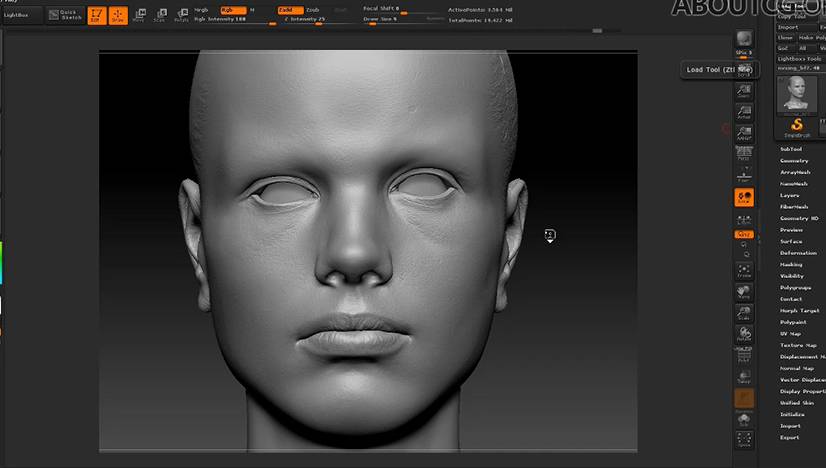Activate Quick Sketch mode

(65, 15)
